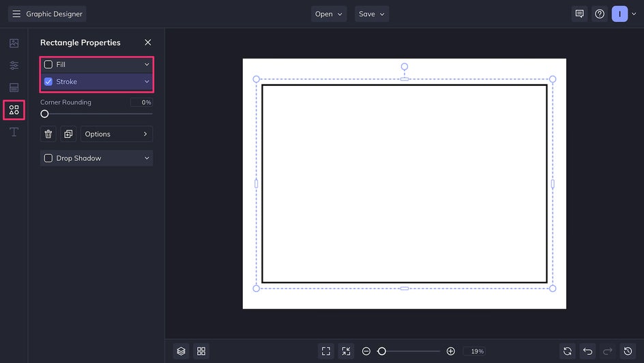Open the Save dropdown menu

click(x=372, y=14)
